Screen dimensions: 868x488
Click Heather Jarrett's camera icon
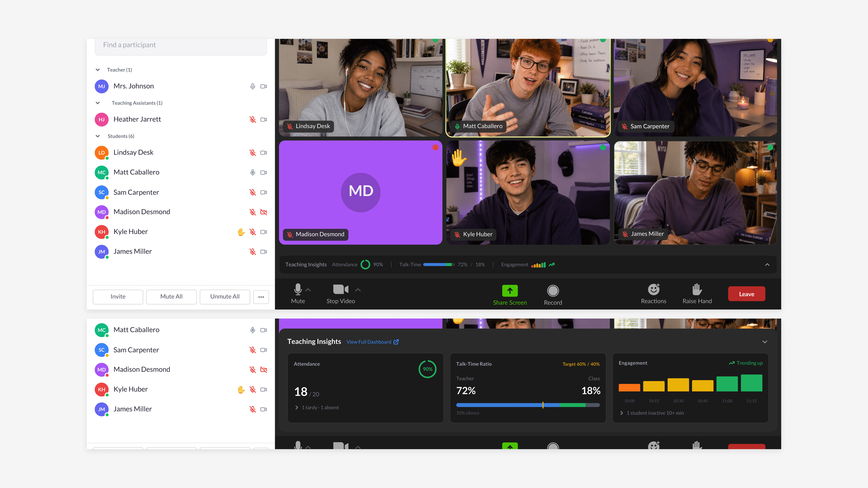(263, 120)
